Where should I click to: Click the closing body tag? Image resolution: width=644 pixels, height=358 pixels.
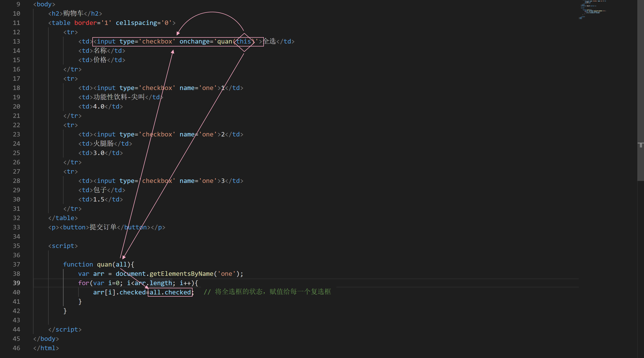[46, 339]
